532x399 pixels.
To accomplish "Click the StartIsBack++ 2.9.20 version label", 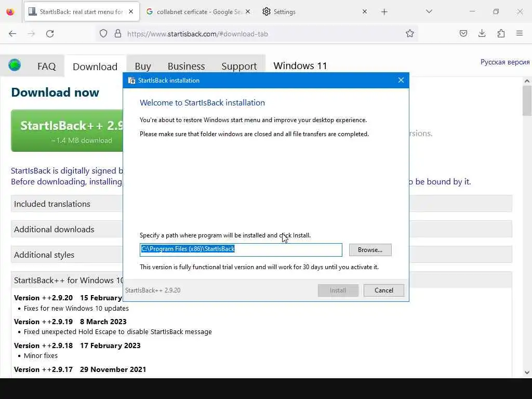I will click(x=153, y=290).
